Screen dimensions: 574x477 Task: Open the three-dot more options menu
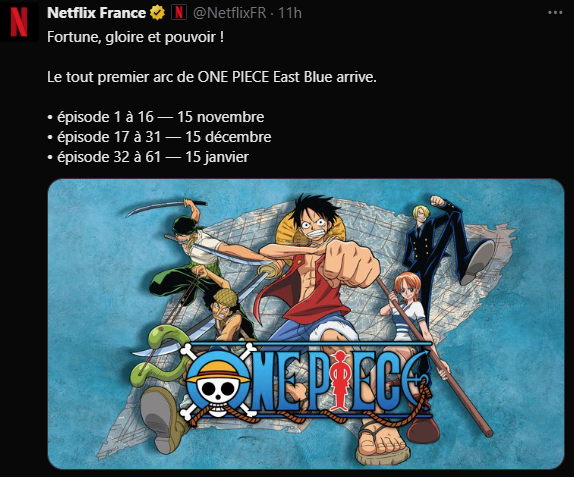555,13
